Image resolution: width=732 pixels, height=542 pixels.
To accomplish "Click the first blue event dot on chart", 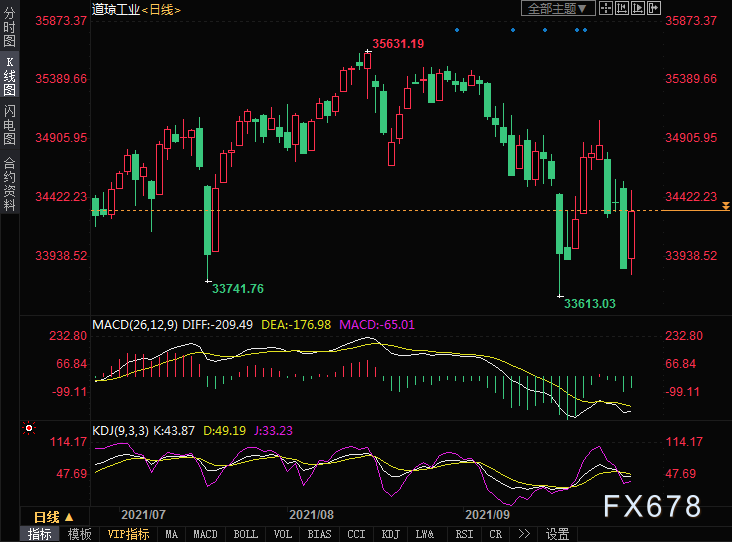I will pyautogui.click(x=457, y=30).
